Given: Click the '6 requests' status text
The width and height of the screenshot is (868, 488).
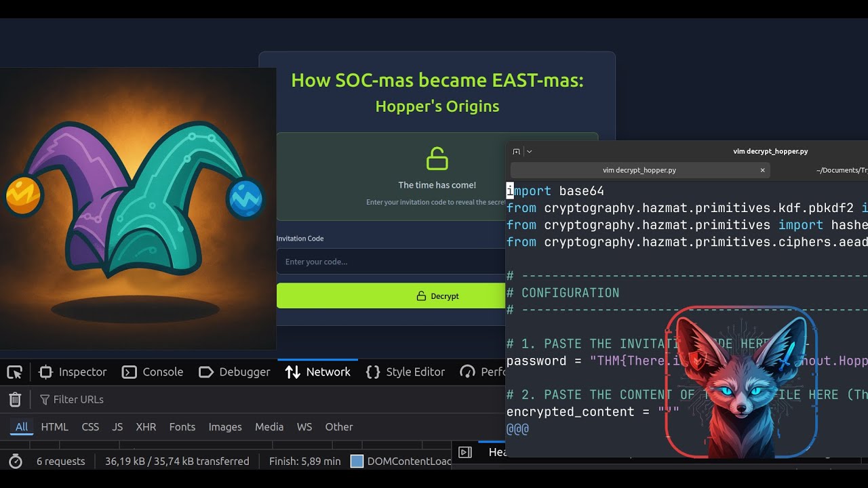Looking at the screenshot, I should [61, 462].
